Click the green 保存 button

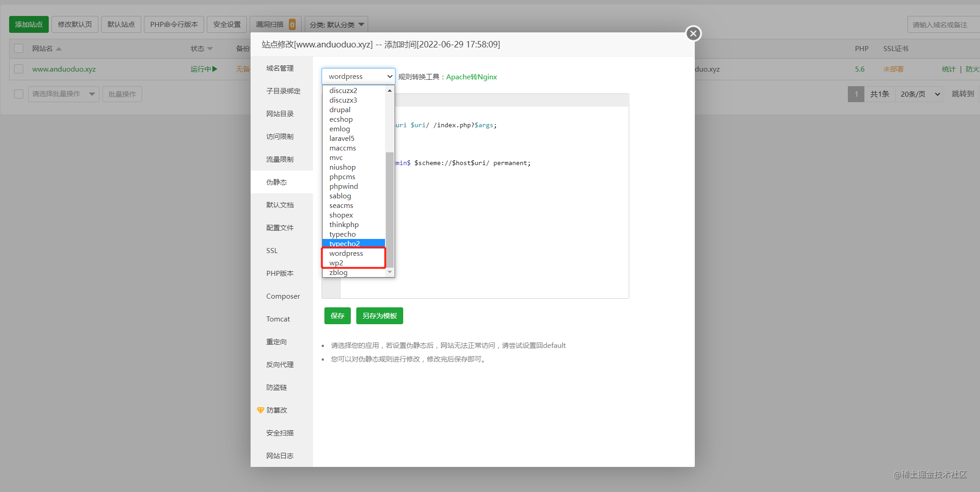[x=337, y=316]
